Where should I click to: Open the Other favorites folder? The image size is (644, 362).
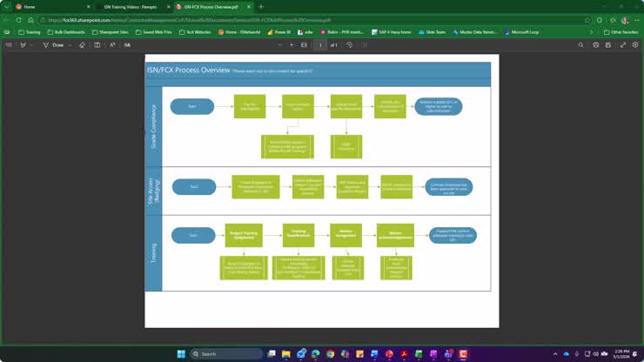pyautogui.click(x=621, y=32)
